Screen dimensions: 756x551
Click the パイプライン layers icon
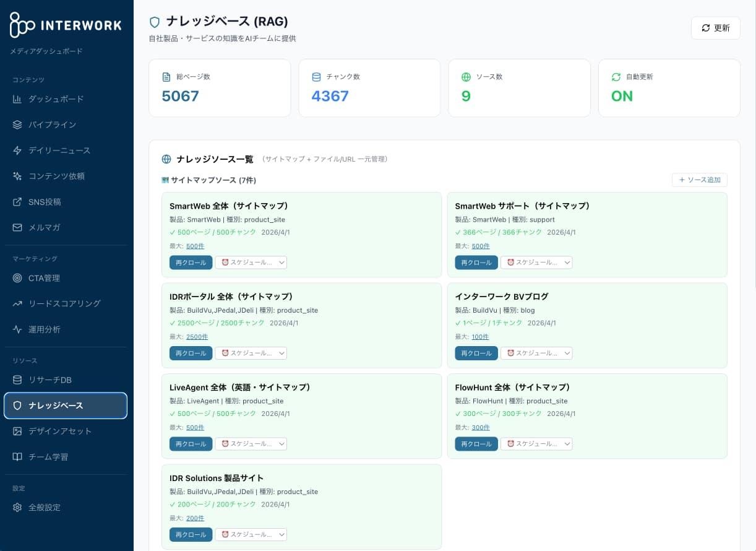tap(17, 124)
